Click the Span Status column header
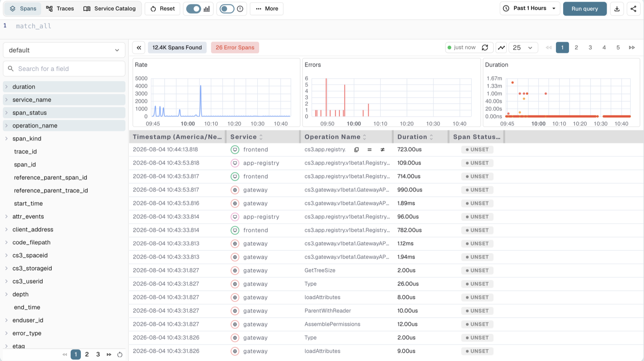Screen dimensions: 644x361 [477, 137]
